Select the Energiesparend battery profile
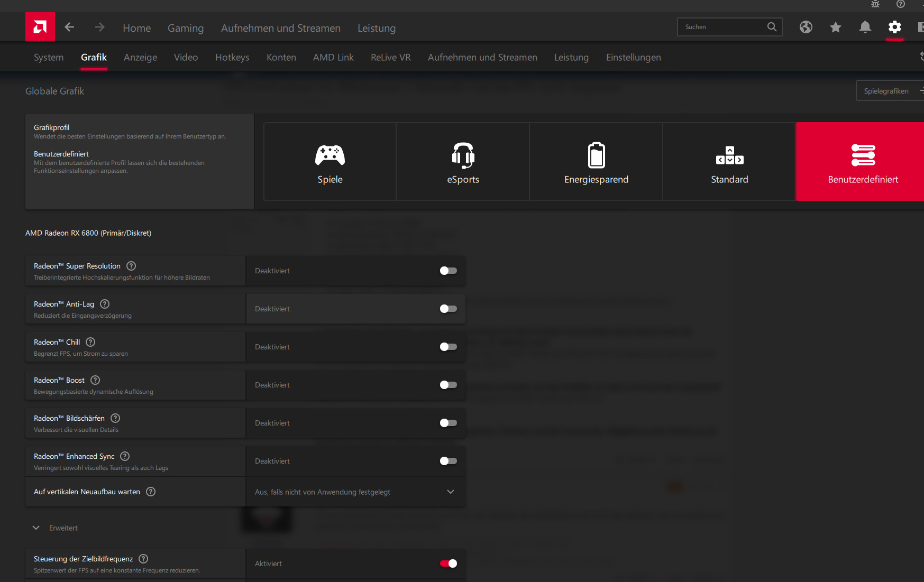The height and width of the screenshot is (582, 924). (597, 162)
